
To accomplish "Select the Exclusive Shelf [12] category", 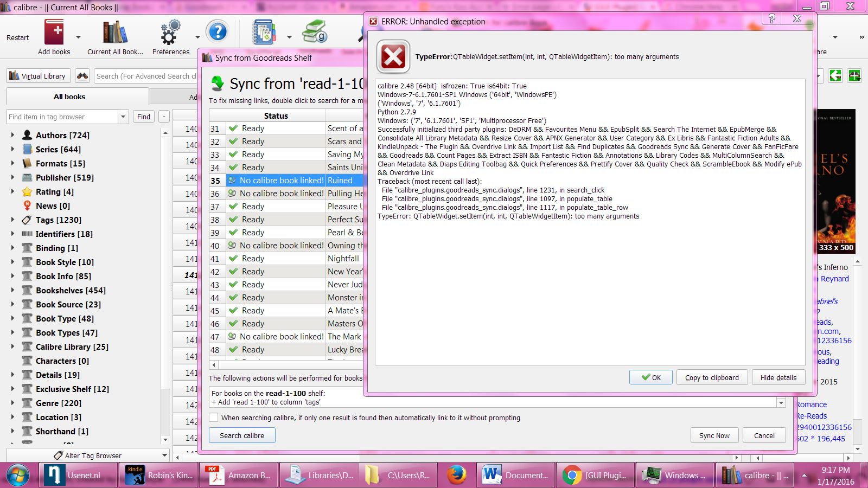I will tap(72, 389).
